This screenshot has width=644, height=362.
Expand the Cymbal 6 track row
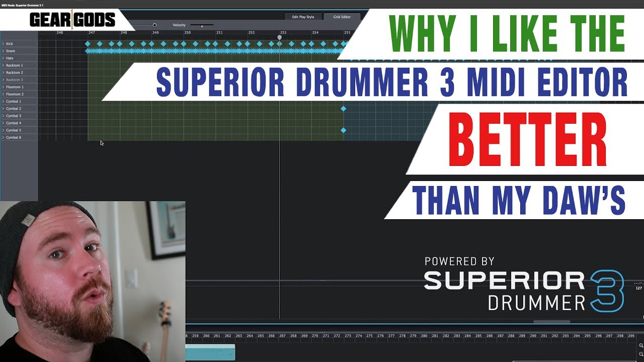click(3, 137)
